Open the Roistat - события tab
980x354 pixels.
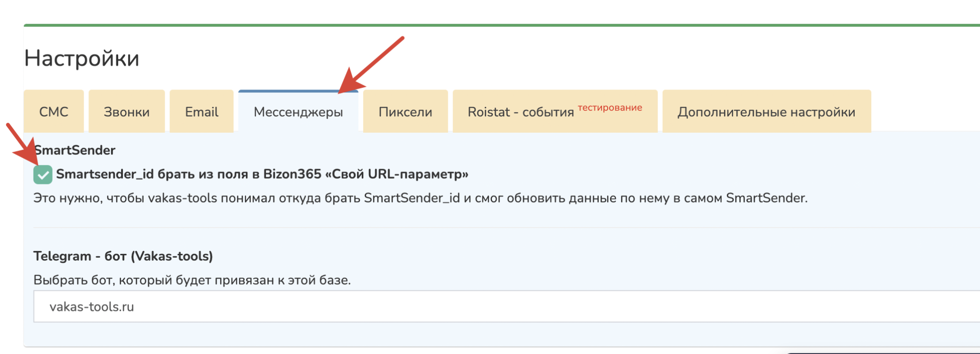click(521, 112)
